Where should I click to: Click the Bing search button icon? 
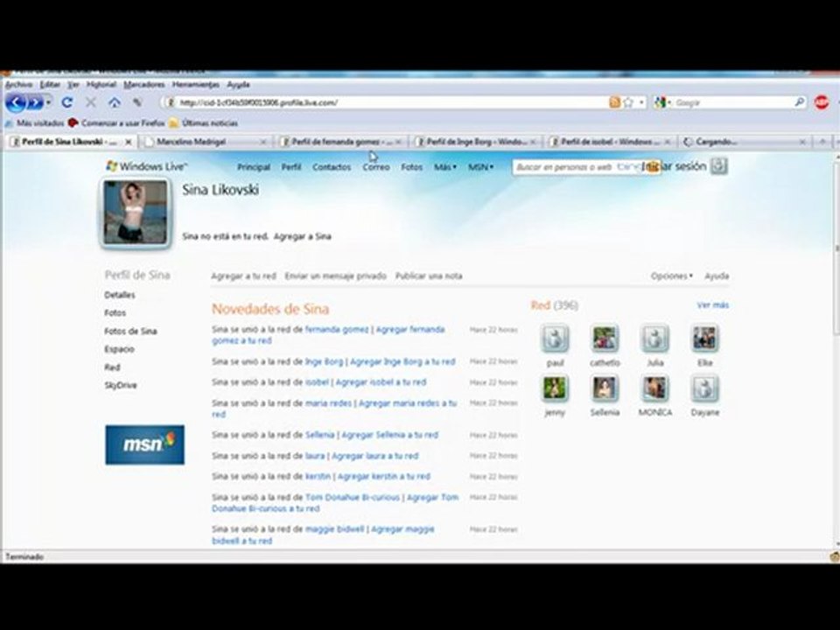point(653,167)
